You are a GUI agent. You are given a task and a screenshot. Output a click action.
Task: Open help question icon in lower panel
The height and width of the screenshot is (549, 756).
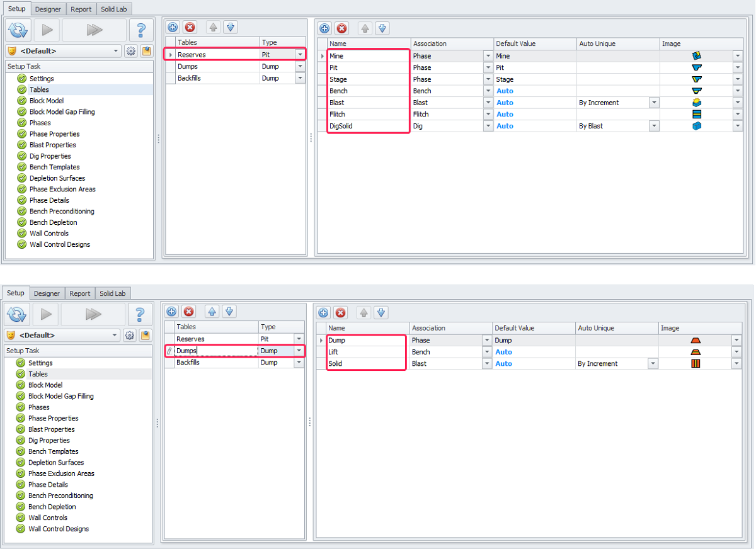click(x=140, y=314)
